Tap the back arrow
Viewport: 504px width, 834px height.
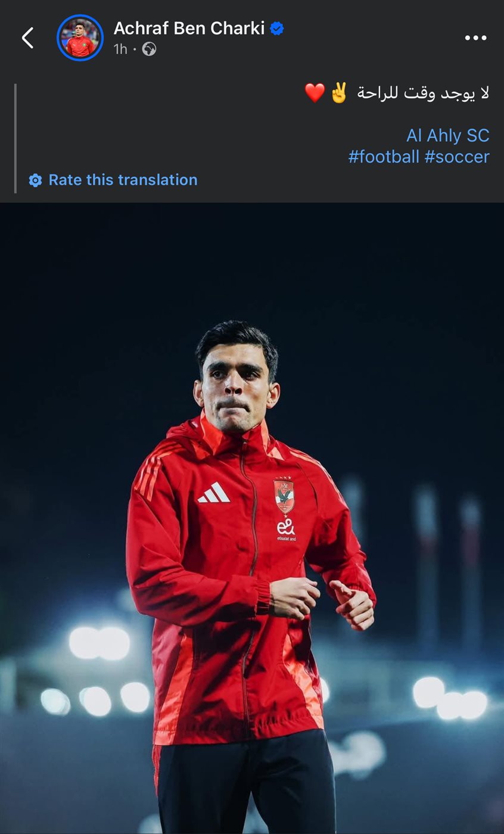pyautogui.click(x=27, y=38)
